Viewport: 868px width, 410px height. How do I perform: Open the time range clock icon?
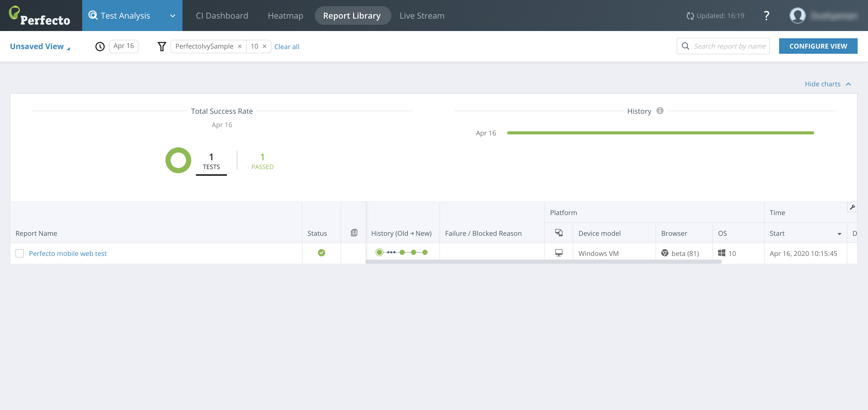(x=100, y=47)
